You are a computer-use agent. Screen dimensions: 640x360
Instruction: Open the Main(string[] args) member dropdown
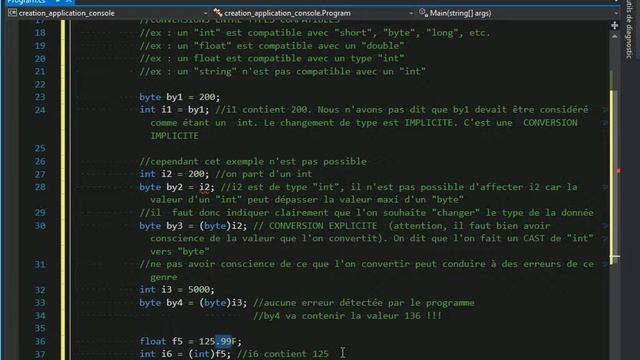(x=517, y=13)
